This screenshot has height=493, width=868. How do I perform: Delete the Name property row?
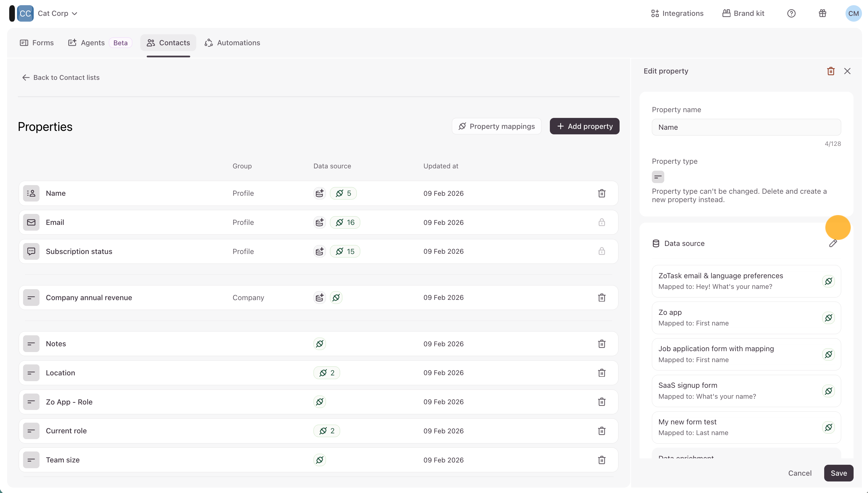(x=601, y=193)
